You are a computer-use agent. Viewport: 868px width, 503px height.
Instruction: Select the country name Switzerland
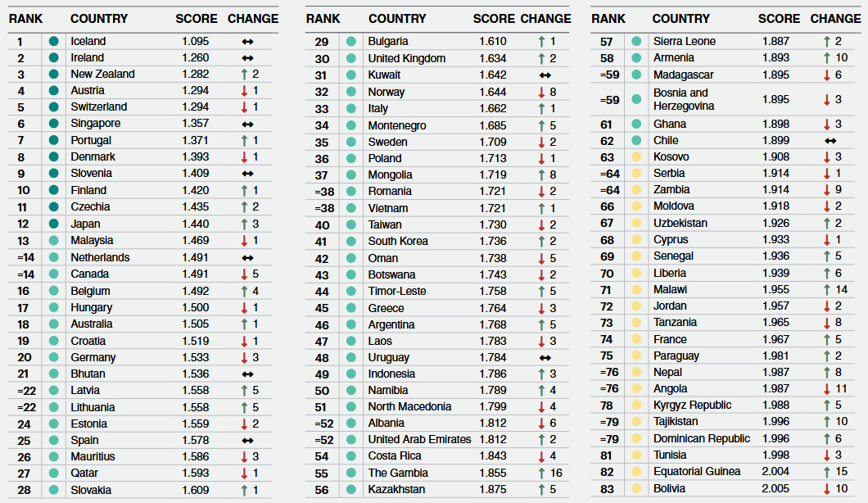point(98,107)
